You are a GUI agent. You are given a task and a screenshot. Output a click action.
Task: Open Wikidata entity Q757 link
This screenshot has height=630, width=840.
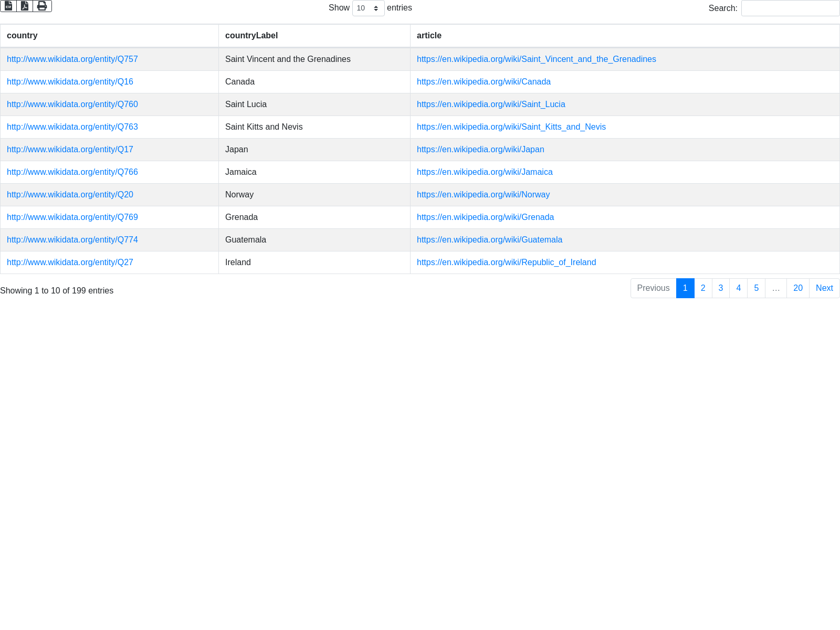(x=72, y=59)
